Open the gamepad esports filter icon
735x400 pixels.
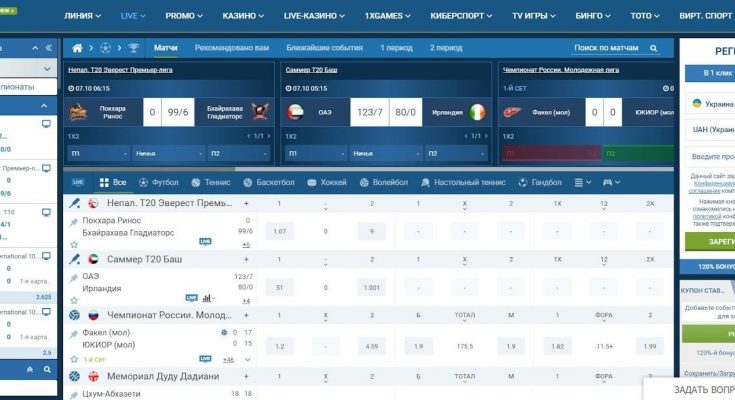point(612,183)
